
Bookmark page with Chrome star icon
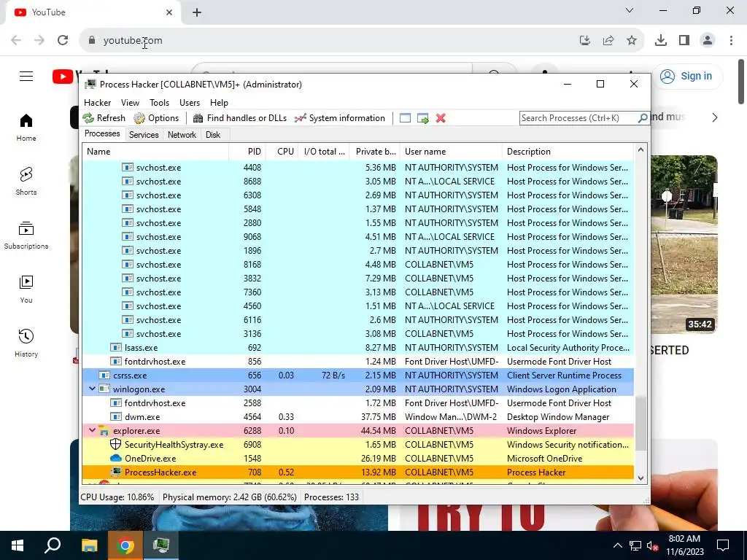click(x=632, y=41)
